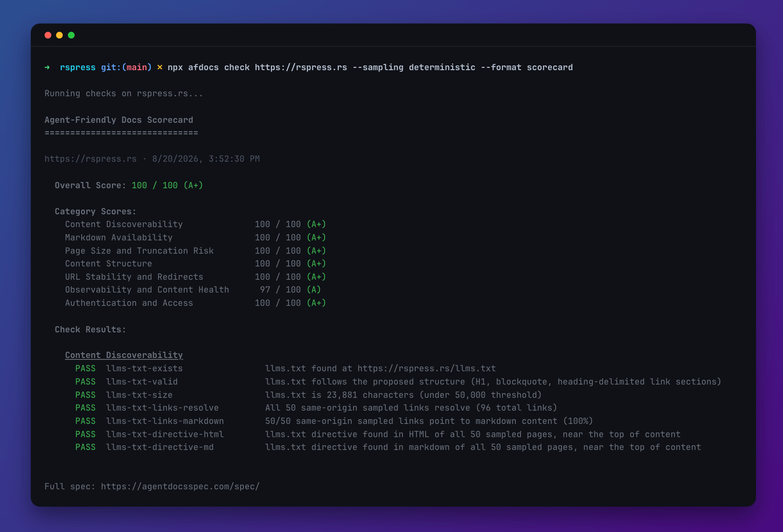The image size is (783, 532).
Task: Click '50/50 same-origin sampled links' message
Action: (429, 421)
